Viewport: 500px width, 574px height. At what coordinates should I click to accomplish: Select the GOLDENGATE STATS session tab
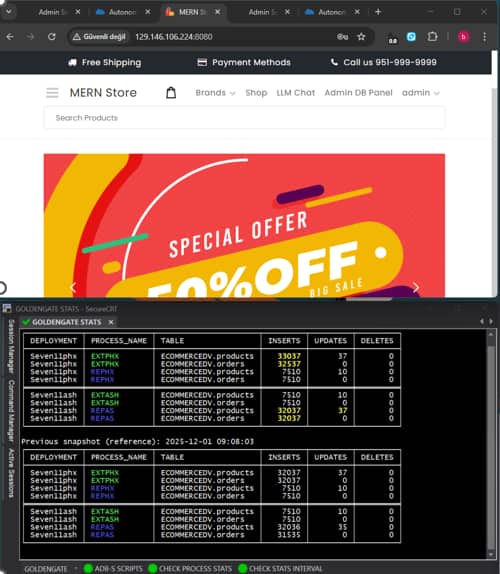[x=67, y=322]
